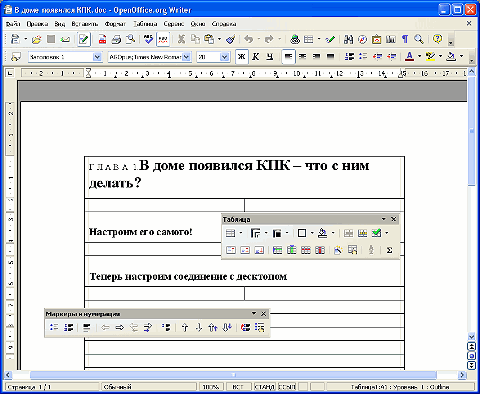Toggle italic К formatting button
480x394 pixels.
coord(256,57)
